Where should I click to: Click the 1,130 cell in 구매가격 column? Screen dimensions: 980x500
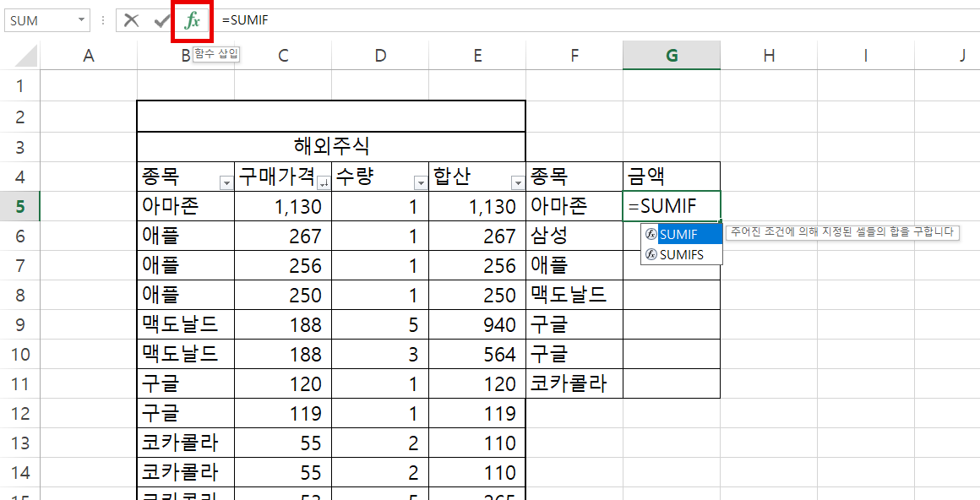283,205
